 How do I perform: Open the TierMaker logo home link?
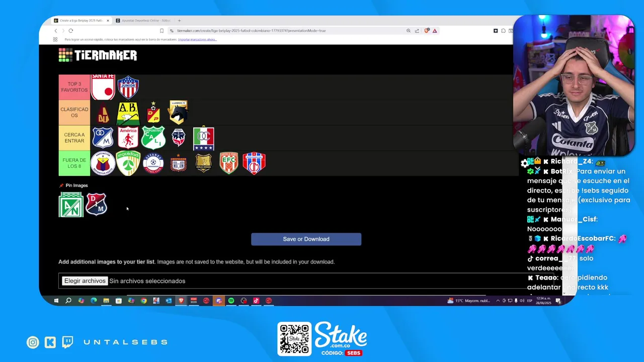click(x=98, y=55)
